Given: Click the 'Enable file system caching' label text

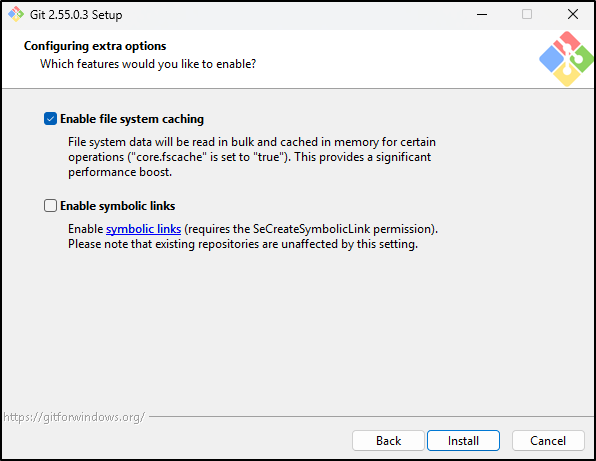Looking at the screenshot, I should coord(132,119).
